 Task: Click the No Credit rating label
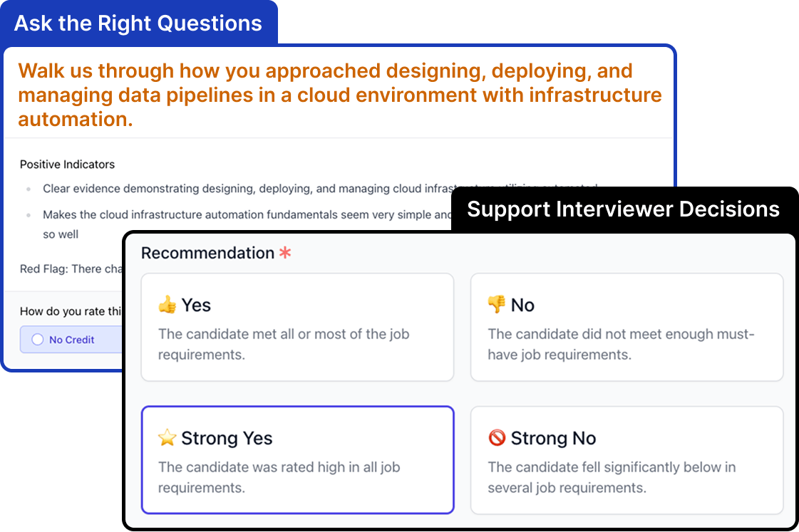pyautogui.click(x=72, y=340)
